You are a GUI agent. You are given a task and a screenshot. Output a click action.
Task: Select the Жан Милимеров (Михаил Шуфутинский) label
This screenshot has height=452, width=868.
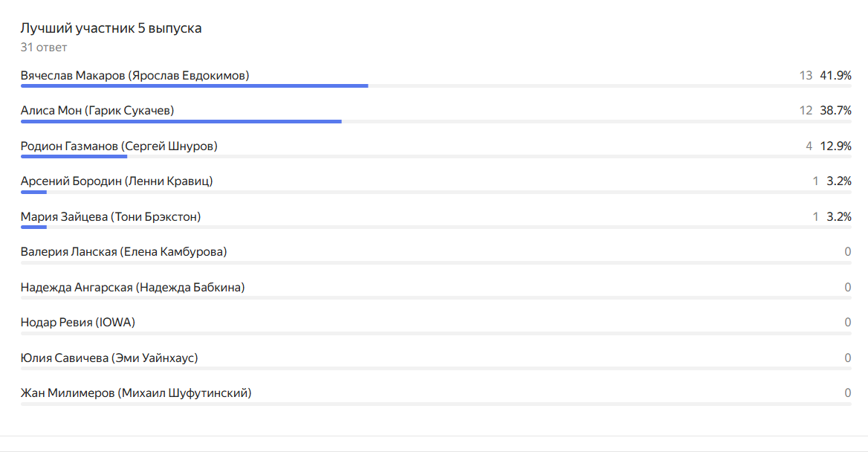pyautogui.click(x=136, y=393)
